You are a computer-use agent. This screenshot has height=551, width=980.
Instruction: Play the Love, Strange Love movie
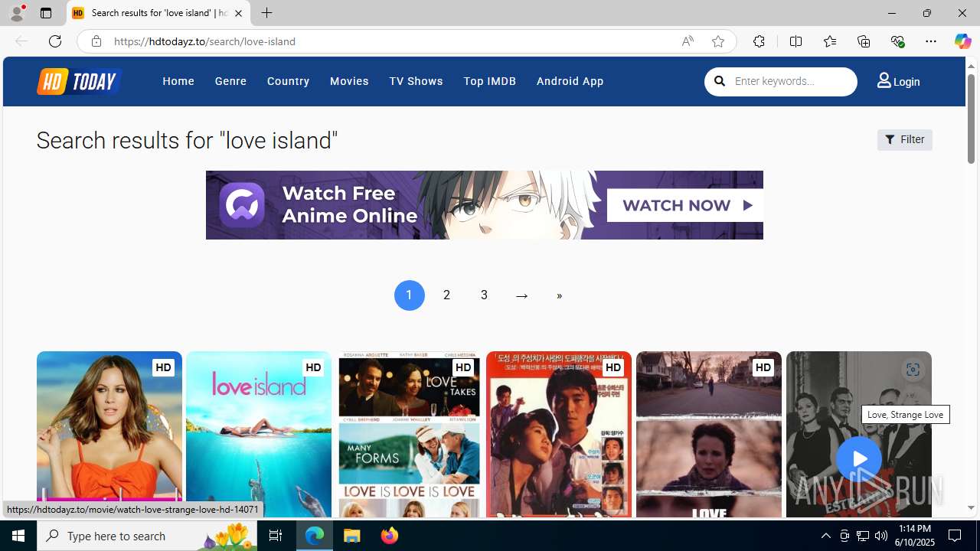tap(858, 459)
